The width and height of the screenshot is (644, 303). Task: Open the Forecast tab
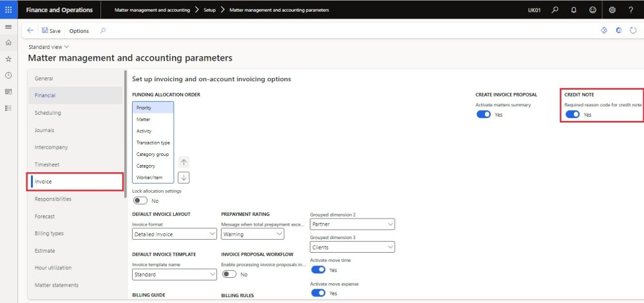[75, 216]
